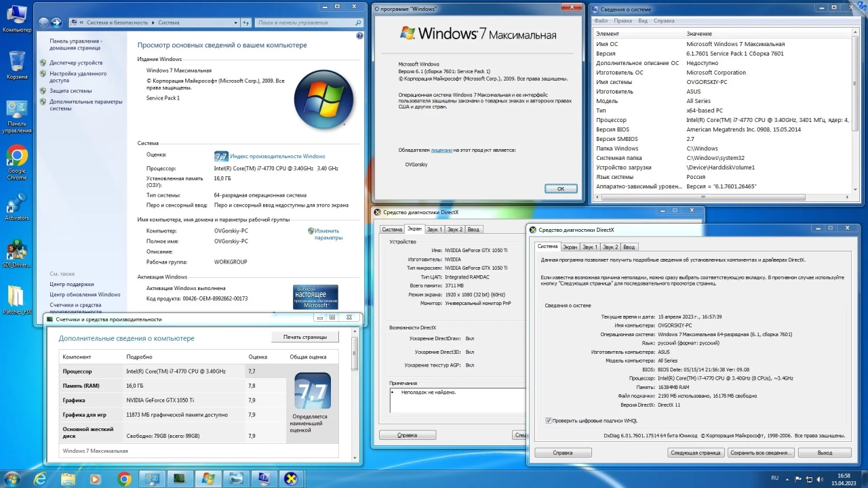Open Дополнительные параметры системы link
The image size is (868, 488).
[x=85, y=105]
